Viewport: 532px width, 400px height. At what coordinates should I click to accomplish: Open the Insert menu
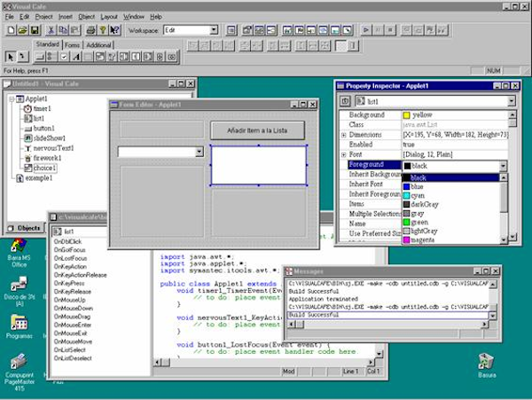point(65,17)
